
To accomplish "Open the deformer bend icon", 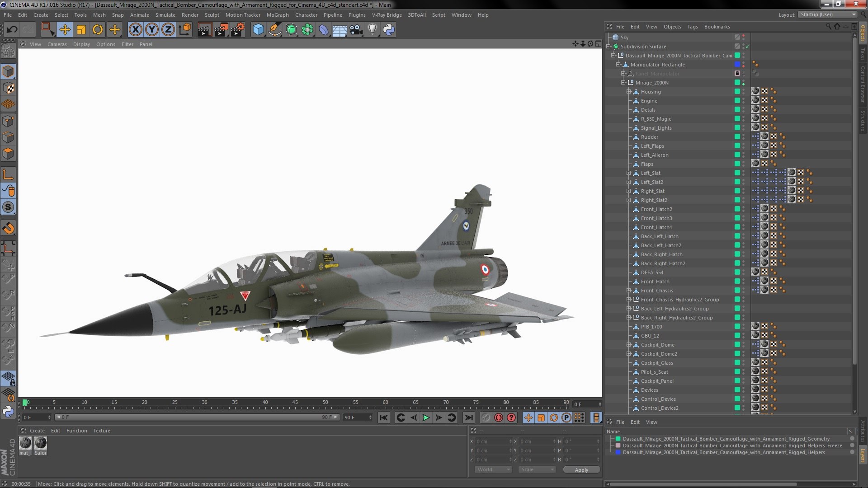I will click(x=324, y=30).
